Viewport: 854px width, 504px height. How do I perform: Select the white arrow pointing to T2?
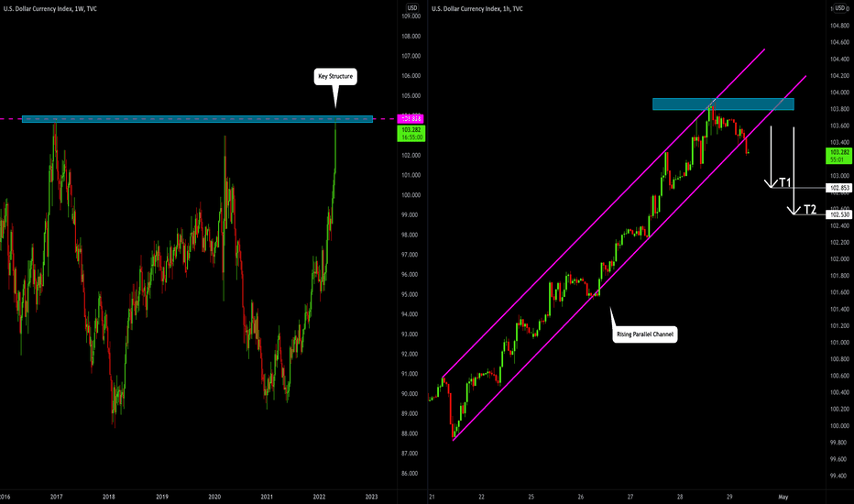[794, 170]
